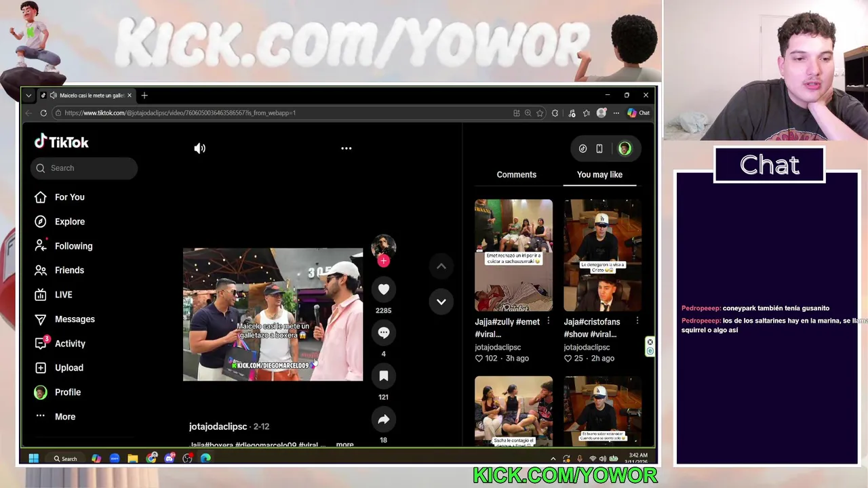Click the playing video frame
This screenshot has width=868, height=488.
273,314
